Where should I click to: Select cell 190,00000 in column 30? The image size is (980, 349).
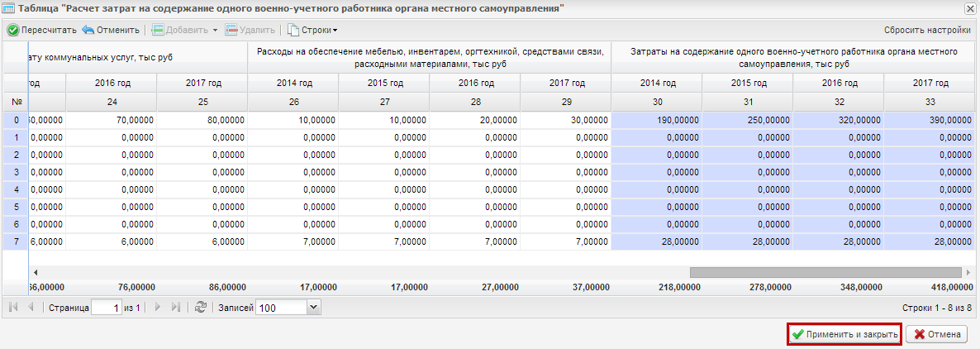point(656,120)
